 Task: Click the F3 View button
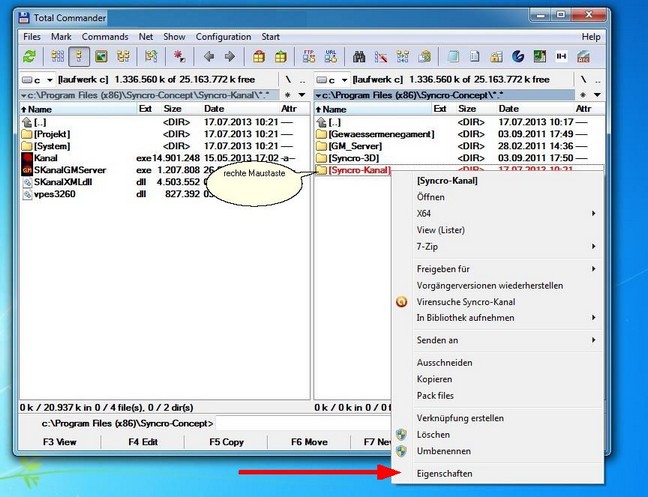(x=60, y=442)
